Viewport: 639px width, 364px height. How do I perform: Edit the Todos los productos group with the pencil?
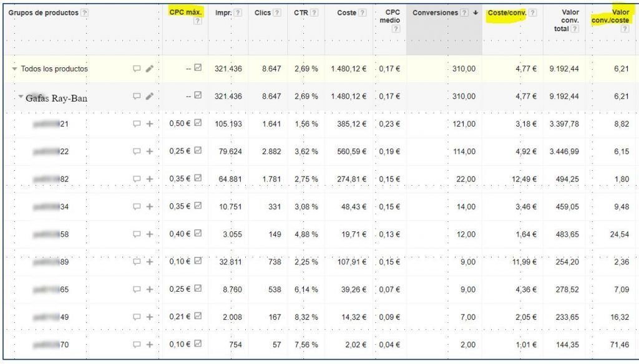point(150,69)
